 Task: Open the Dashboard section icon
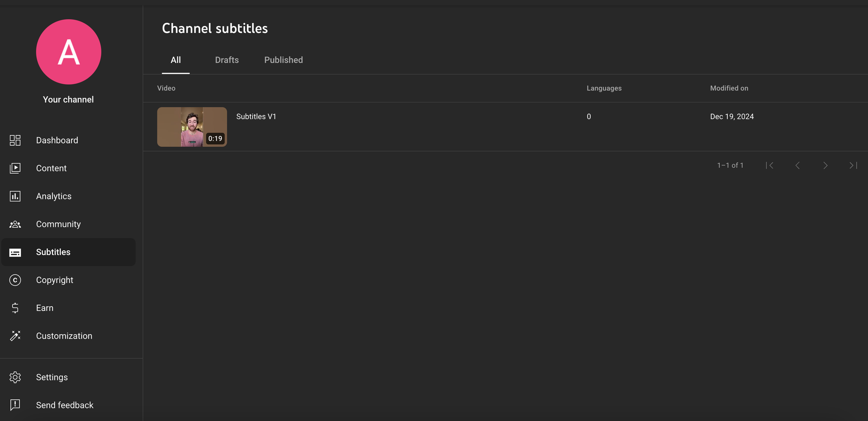point(15,140)
